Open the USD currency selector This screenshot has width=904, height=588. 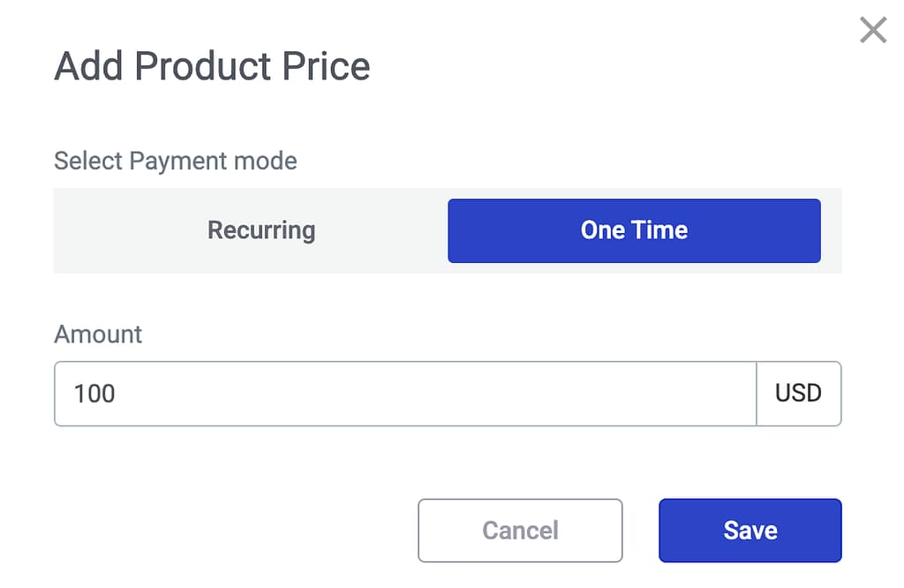(798, 394)
